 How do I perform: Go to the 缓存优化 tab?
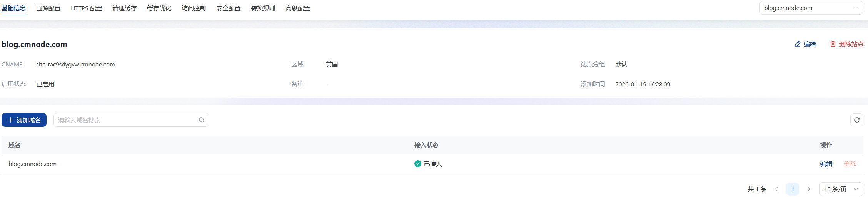coord(159,8)
